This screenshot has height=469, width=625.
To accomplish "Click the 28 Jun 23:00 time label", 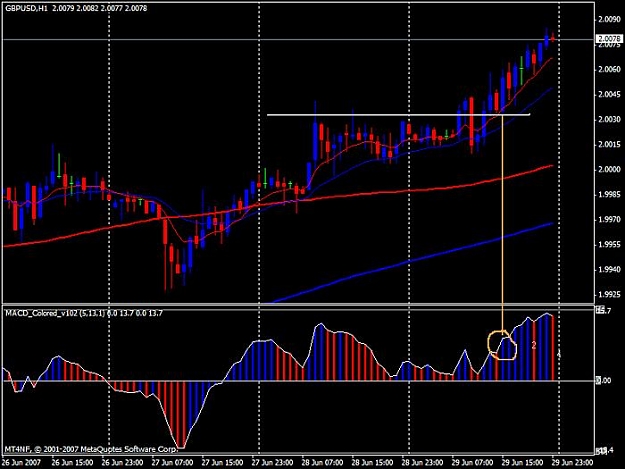I will tap(422, 463).
